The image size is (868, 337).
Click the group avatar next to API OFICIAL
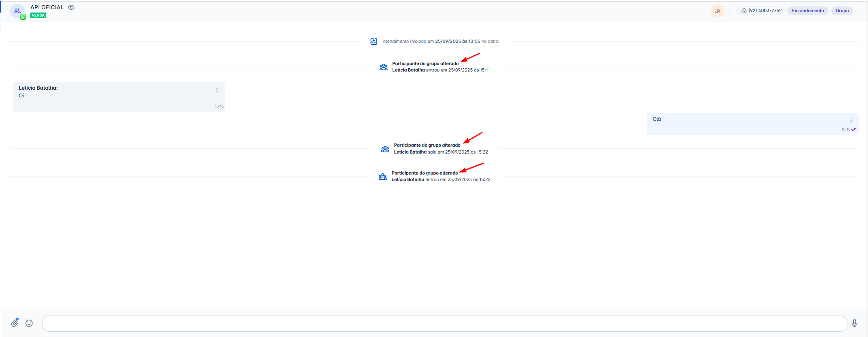tap(17, 11)
